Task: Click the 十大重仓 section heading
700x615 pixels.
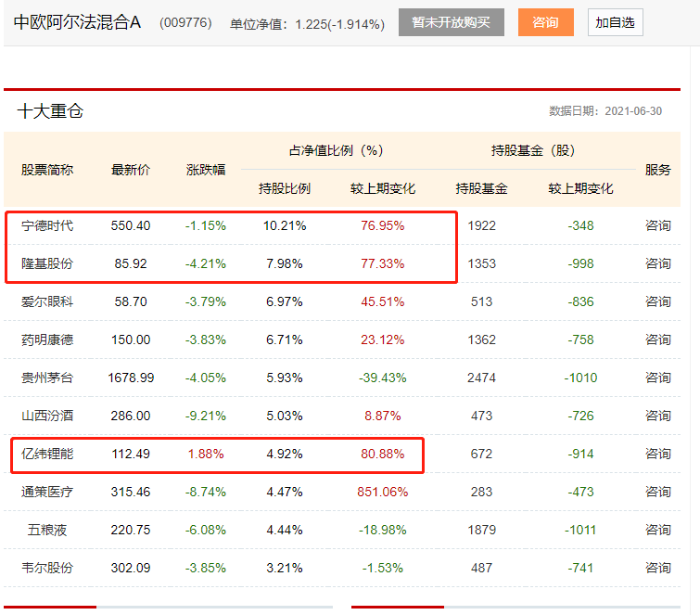Action: click(50, 111)
